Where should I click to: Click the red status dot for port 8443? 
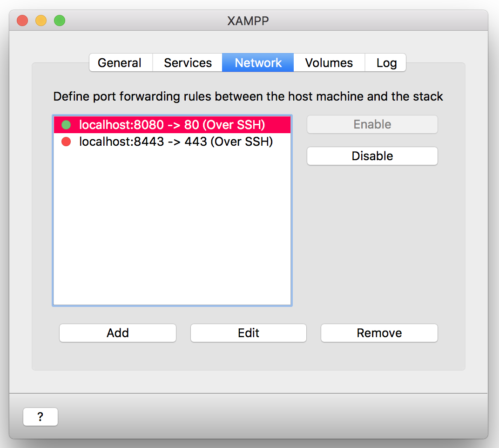66,142
